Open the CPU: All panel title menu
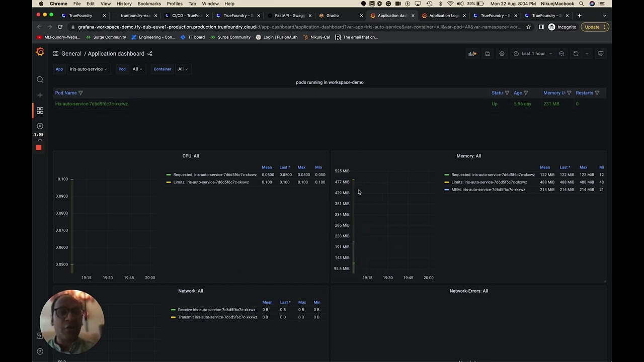 [x=191, y=156]
